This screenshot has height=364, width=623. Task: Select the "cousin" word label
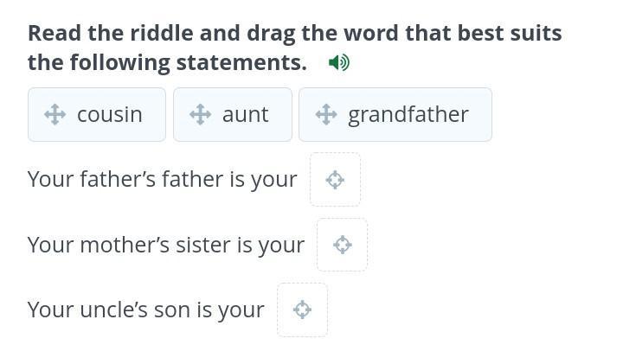coord(109,114)
